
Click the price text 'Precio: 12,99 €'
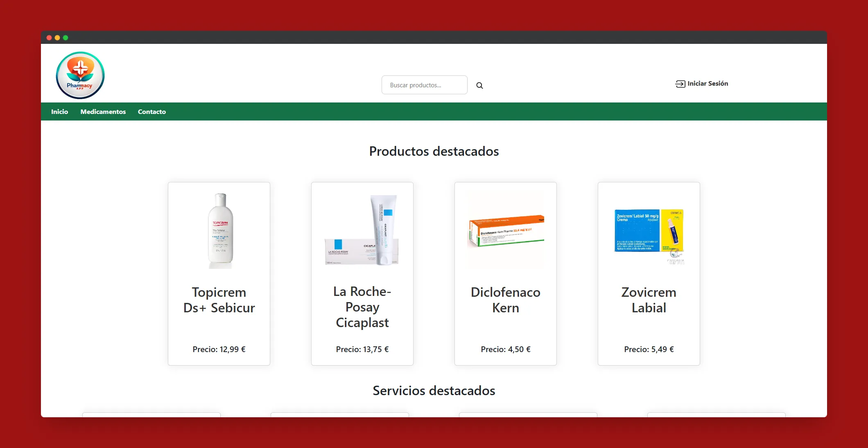(219, 349)
